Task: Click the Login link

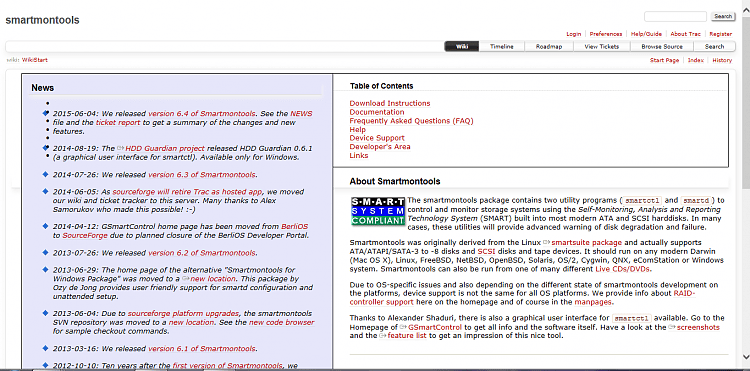Action: [574, 34]
